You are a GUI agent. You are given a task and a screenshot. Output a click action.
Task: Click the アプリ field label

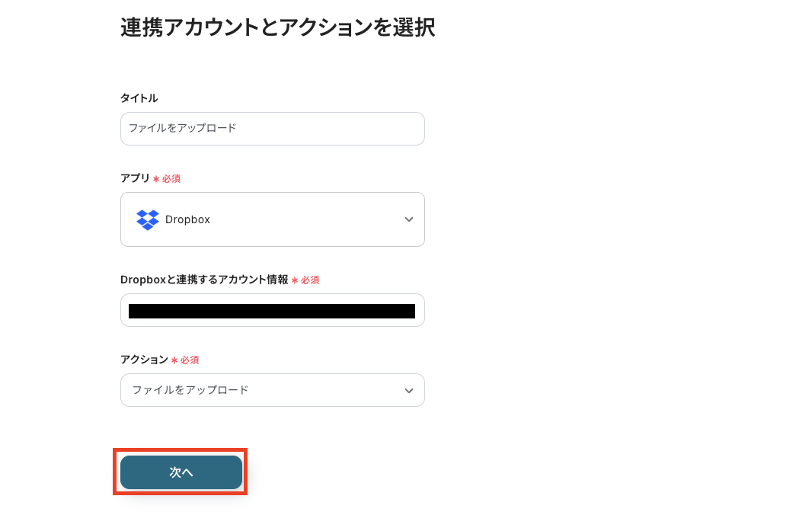coord(134,178)
